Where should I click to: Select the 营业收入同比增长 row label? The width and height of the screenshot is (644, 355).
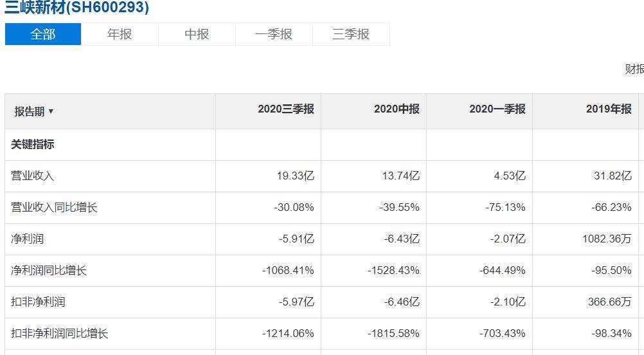click(x=54, y=208)
